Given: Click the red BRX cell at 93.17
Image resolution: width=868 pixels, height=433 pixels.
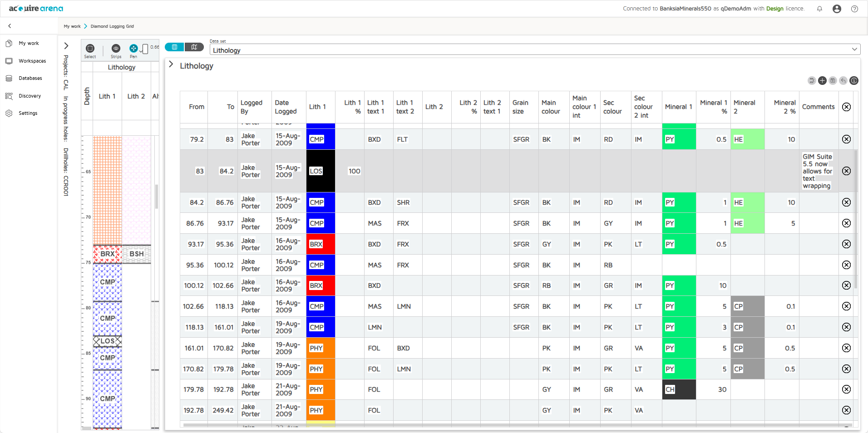Looking at the screenshot, I should pyautogui.click(x=321, y=244).
